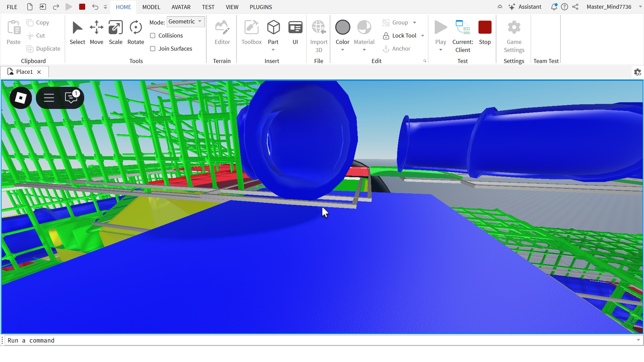Image resolution: width=644 pixels, height=362 pixels.
Task: Choose the Rotate tool
Action: tap(136, 32)
